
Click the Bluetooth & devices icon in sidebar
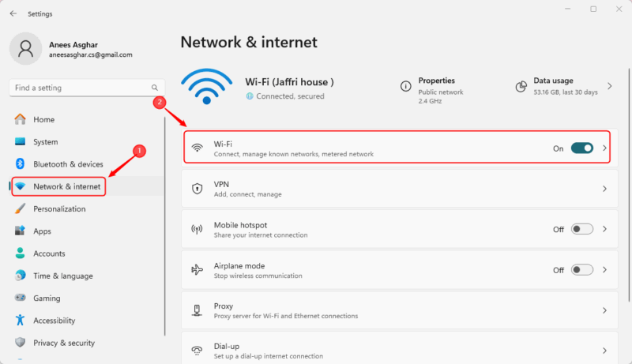point(21,164)
